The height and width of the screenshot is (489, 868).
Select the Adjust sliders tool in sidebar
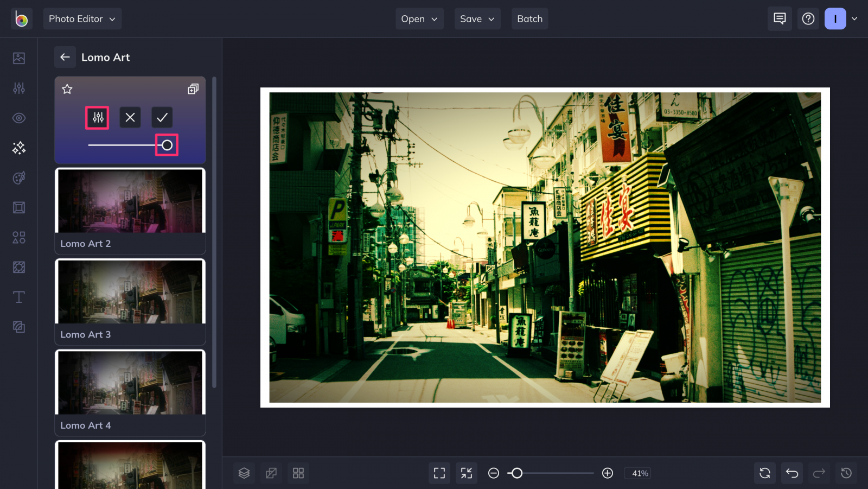click(19, 88)
